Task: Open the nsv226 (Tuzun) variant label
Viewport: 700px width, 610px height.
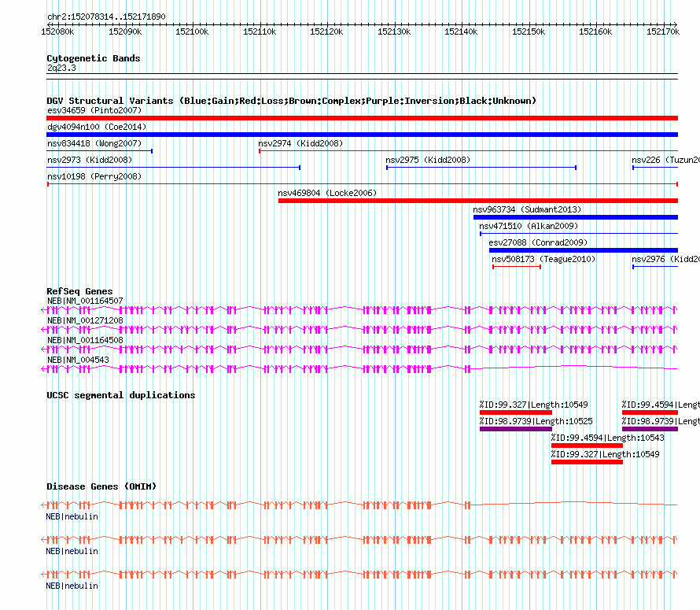Action: tap(665, 160)
